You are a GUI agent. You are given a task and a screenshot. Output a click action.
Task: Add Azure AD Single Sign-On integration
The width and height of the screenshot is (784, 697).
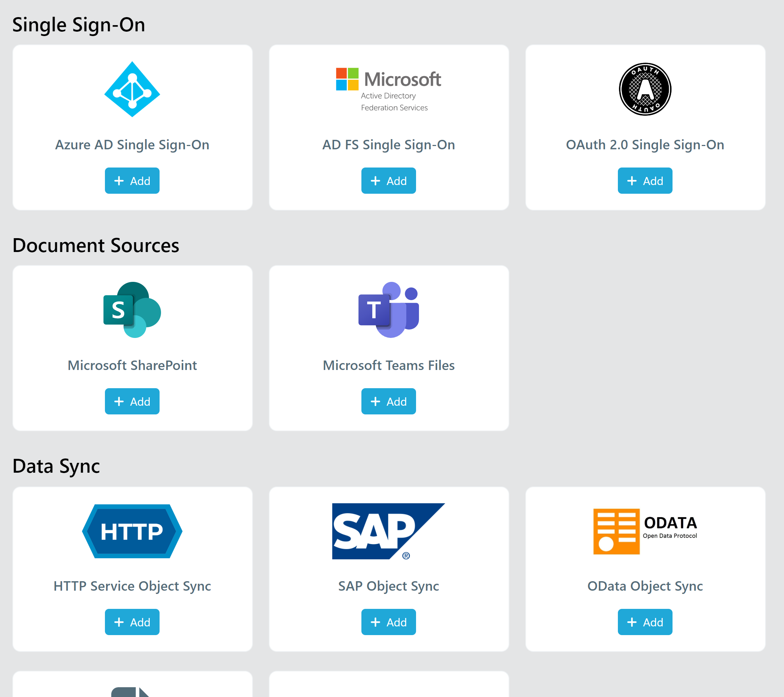[x=132, y=181]
